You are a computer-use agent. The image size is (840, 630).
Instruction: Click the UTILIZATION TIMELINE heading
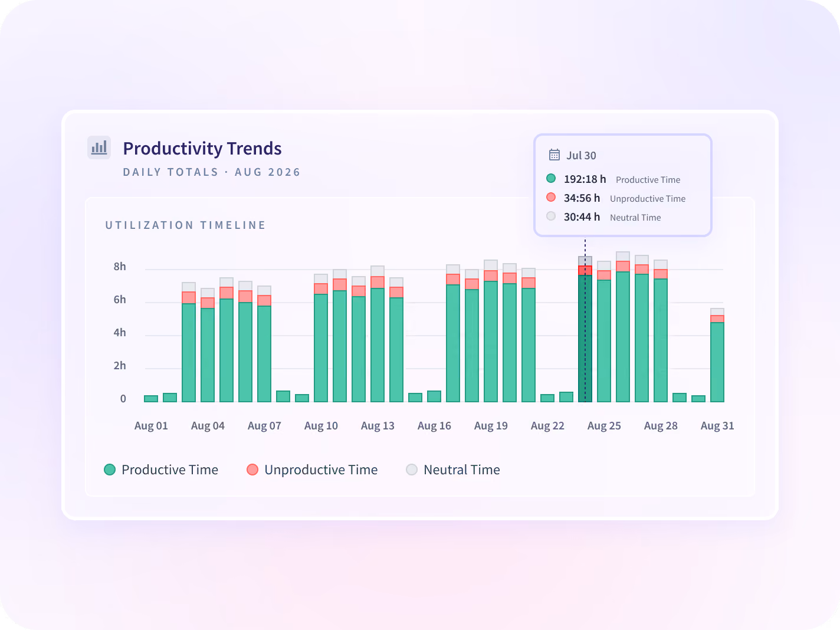click(x=185, y=225)
